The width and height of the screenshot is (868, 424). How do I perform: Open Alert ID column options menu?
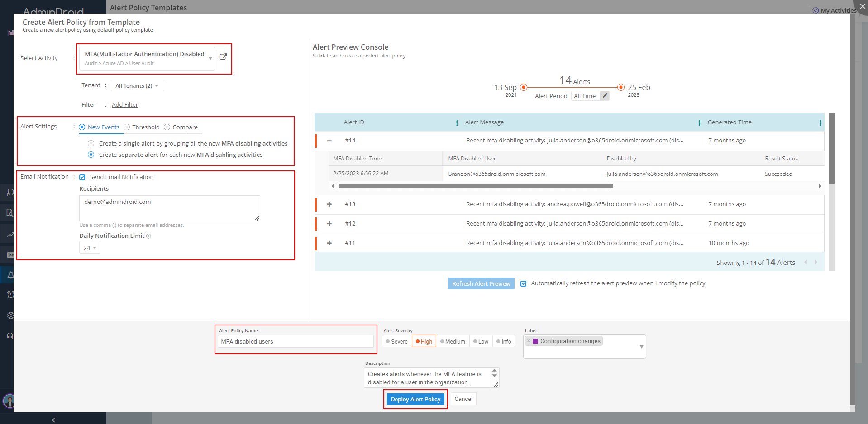point(457,123)
